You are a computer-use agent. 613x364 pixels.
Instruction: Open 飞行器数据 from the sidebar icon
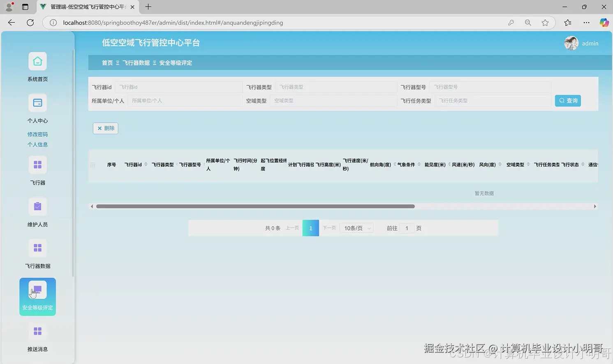(x=37, y=248)
